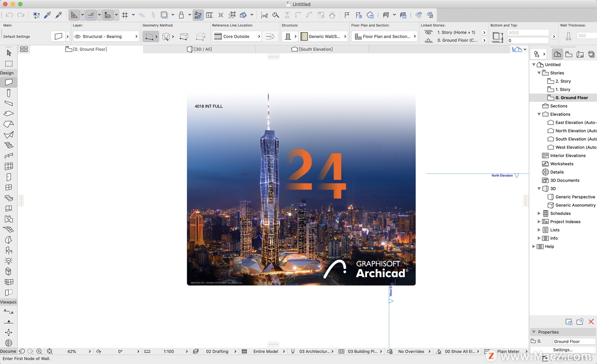Open the Core Outside reference line dropdown
This screenshot has height=364, width=597.
click(x=237, y=36)
